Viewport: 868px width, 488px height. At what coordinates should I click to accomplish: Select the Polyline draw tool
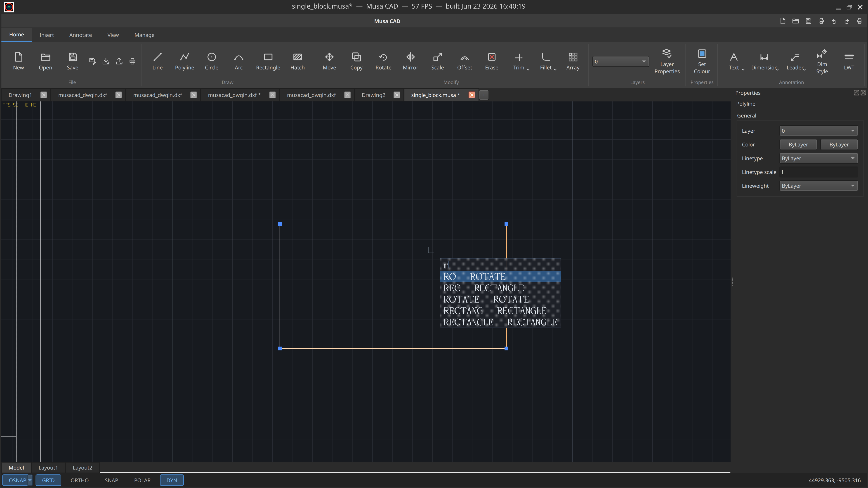184,61
